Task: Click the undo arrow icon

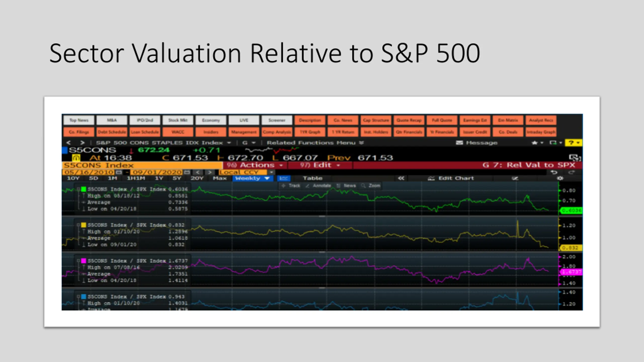Action: [x=554, y=172]
